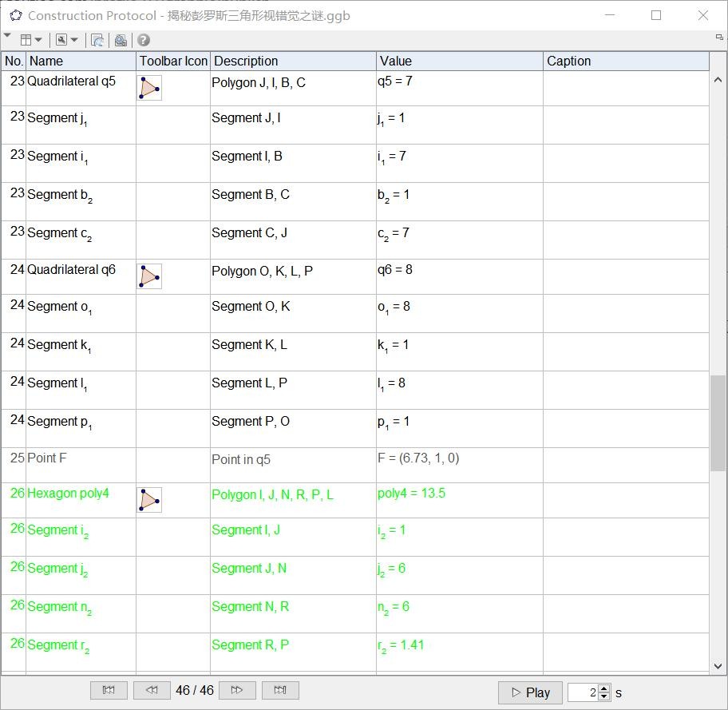Click the export as webpage icon

pos(97,40)
